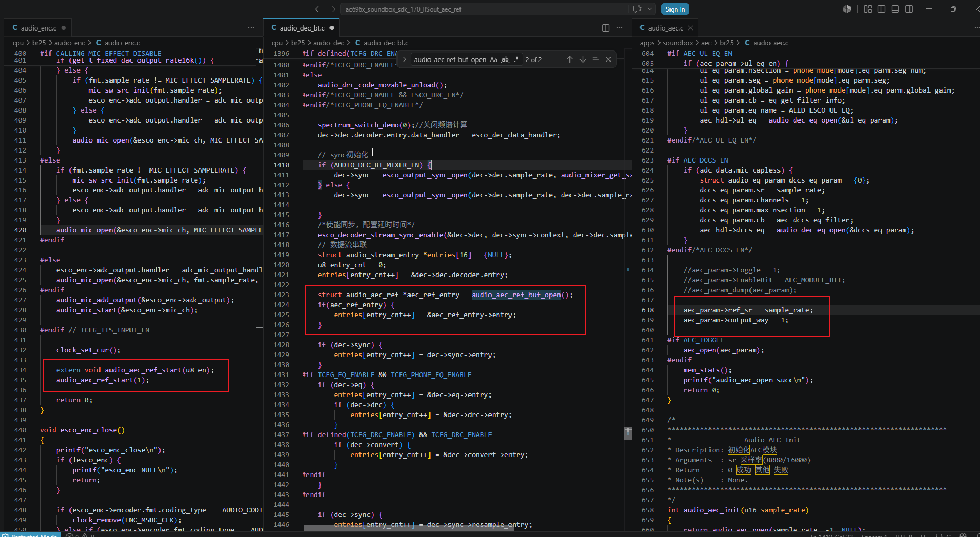Toggle the primary side bar layout icon

[882, 9]
